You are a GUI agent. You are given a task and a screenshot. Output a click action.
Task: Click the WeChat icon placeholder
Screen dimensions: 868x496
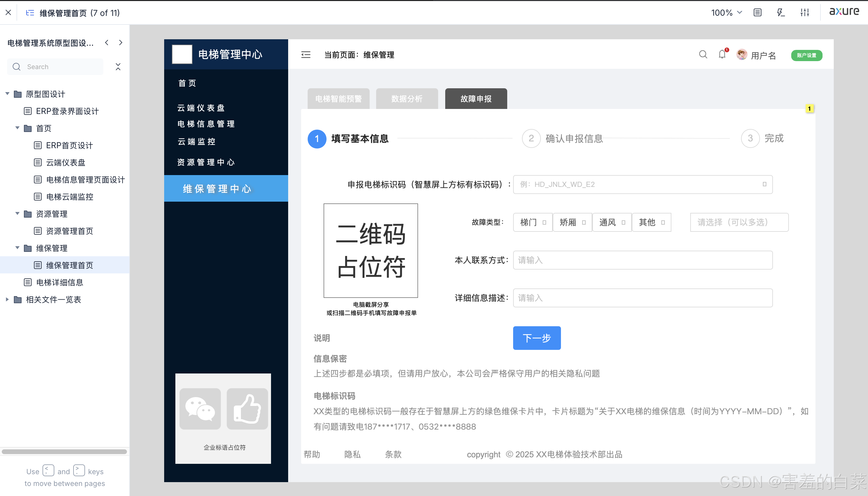(x=200, y=408)
